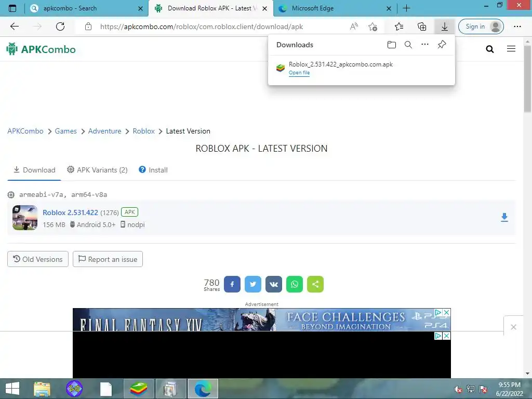The image size is (532, 399).
Task: Open the Favorites list icon
Action: [x=399, y=26]
